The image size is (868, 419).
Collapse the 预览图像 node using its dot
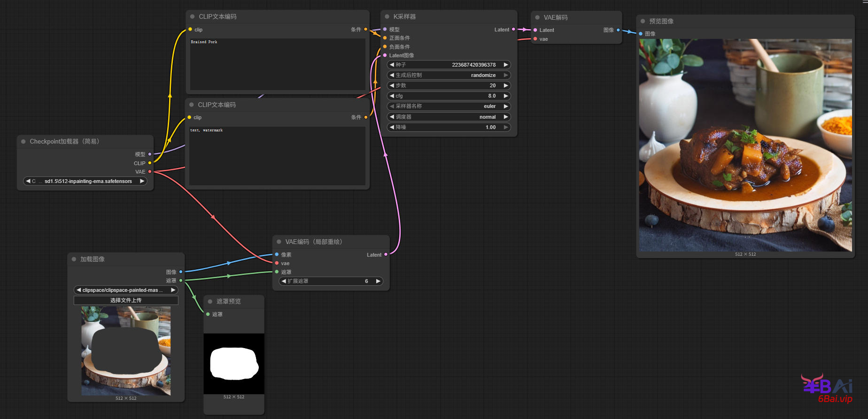(x=643, y=21)
